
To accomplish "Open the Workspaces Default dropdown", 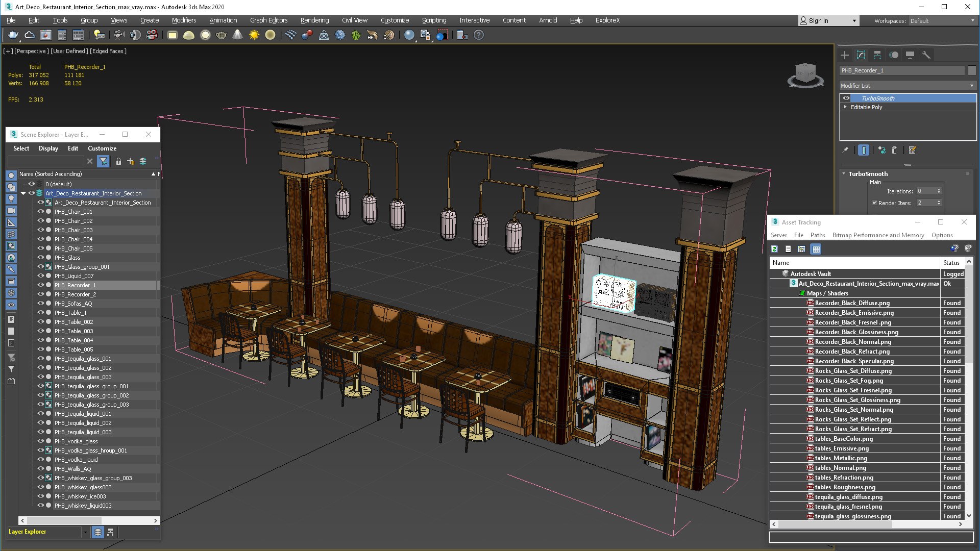I will (x=942, y=21).
